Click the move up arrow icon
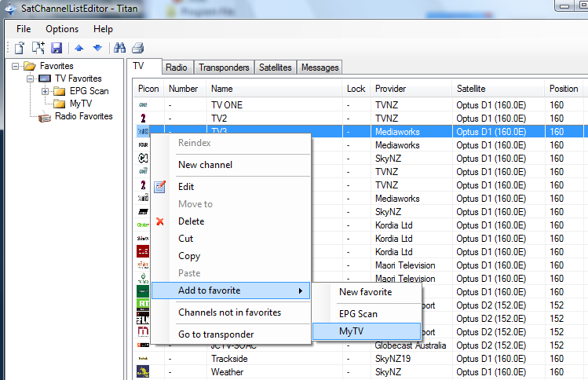This screenshot has width=588, height=380. 79,48
